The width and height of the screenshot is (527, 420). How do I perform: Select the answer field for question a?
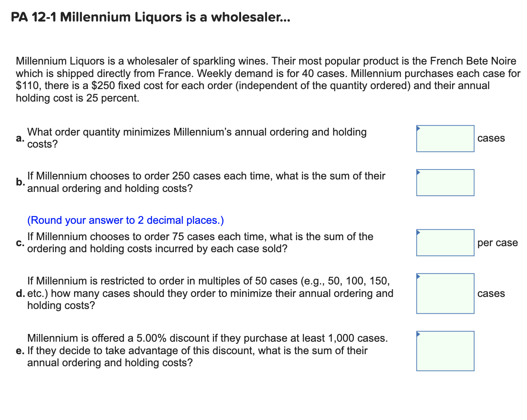tap(445, 139)
